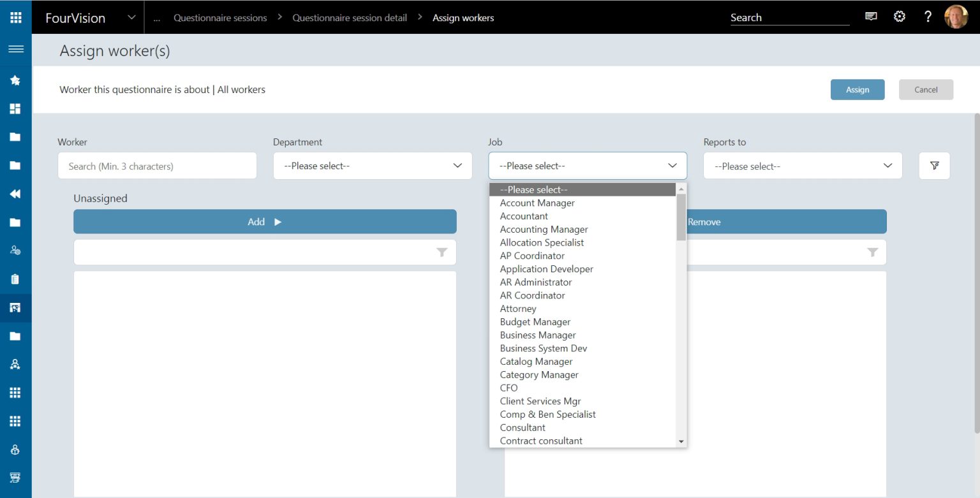
Task: Click the Worker search input field
Action: pos(157,166)
